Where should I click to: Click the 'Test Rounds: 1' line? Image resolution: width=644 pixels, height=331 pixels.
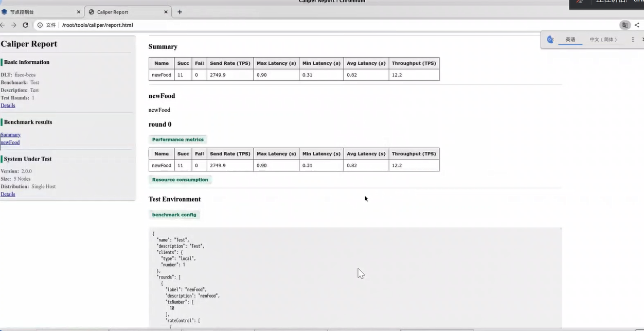(x=17, y=98)
